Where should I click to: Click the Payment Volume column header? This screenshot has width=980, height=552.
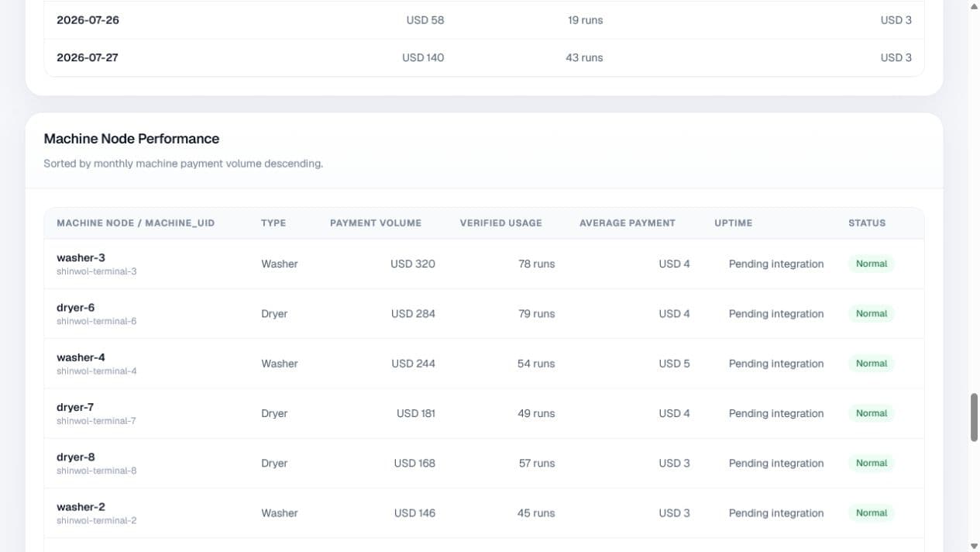(x=376, y=223)
